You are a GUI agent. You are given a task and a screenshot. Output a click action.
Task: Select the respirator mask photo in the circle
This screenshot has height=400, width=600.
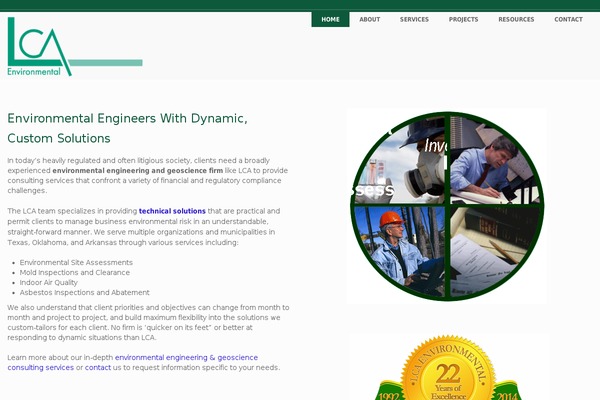(x=399, y=162)
